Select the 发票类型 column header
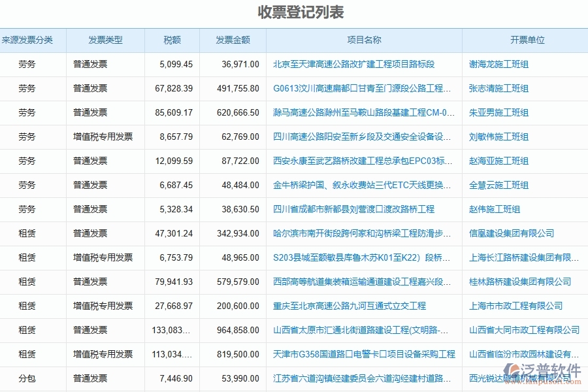The image size is (588, 392). click(106, 40)
